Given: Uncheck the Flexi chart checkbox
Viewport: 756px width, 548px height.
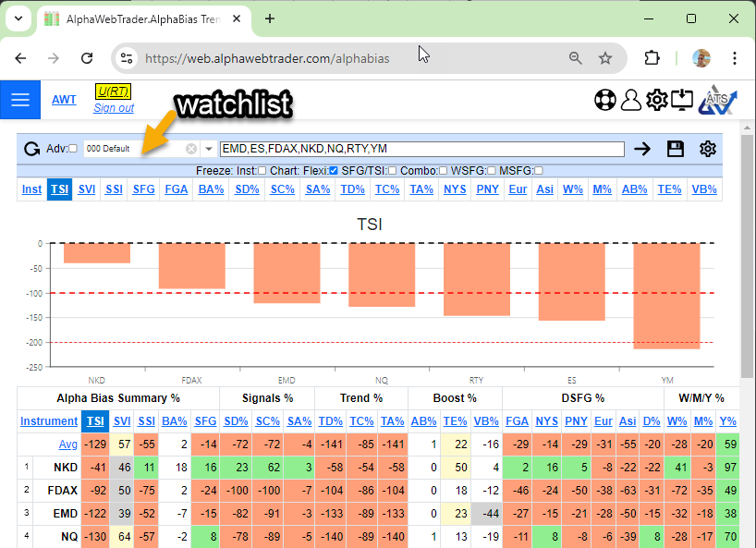Looking at the screenshot, I should (x=335, y=170).
